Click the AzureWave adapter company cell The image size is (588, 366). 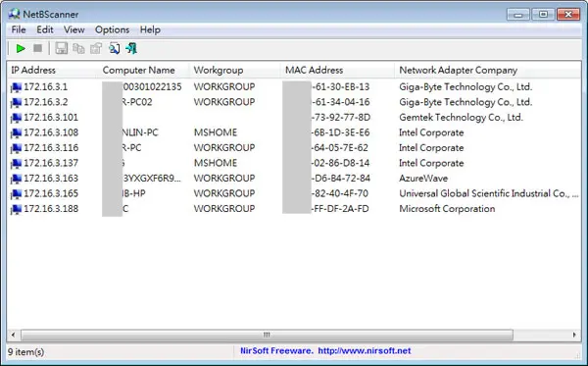423,178
